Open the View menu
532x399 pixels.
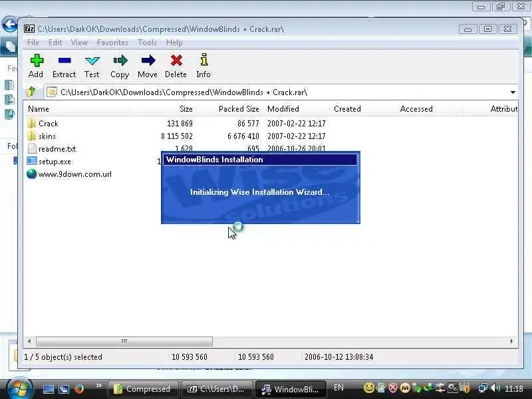point(79,43)
